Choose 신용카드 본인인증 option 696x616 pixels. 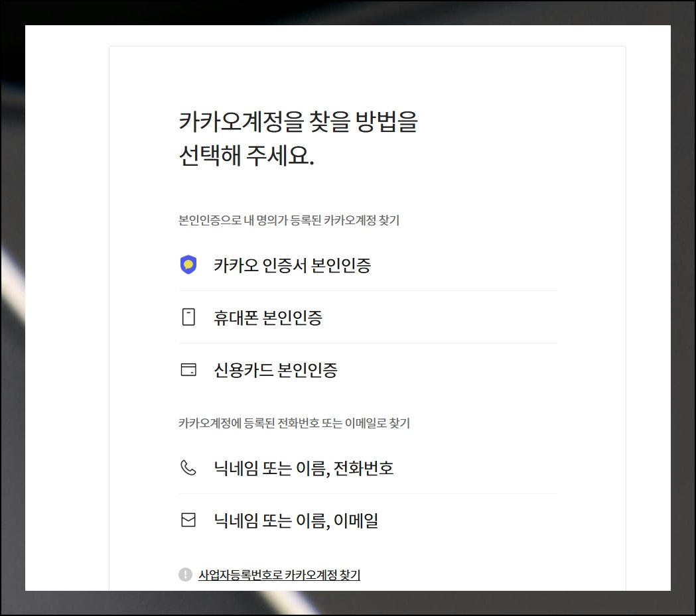click(368, 370)
